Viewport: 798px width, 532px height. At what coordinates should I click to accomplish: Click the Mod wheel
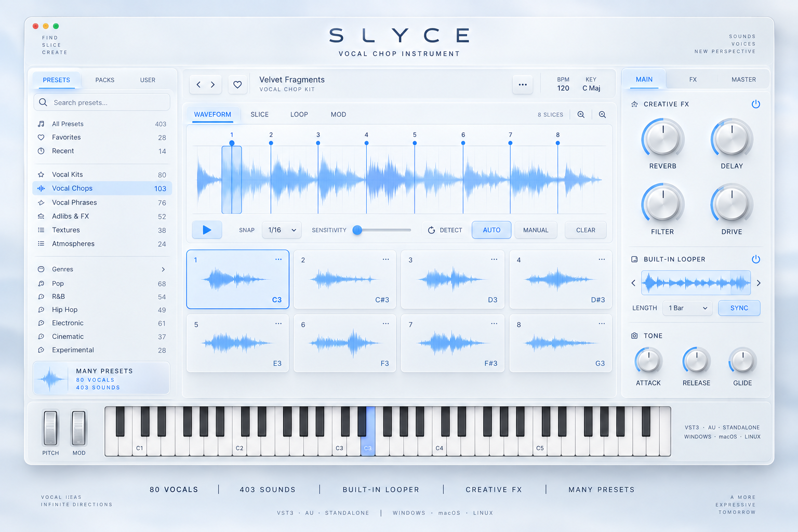coord(79,428)
